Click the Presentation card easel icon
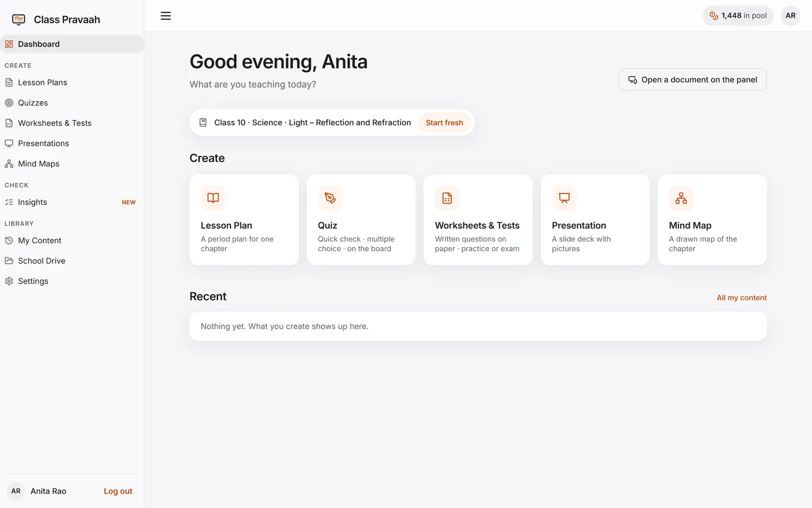The width and height of the screenshot is (812, 508). [564, 198]
